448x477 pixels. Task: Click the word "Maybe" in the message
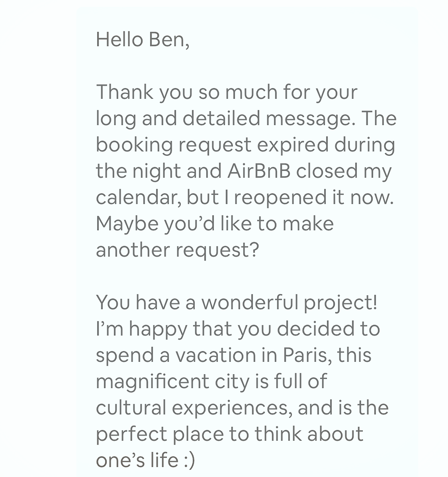(x=127, y=224)
